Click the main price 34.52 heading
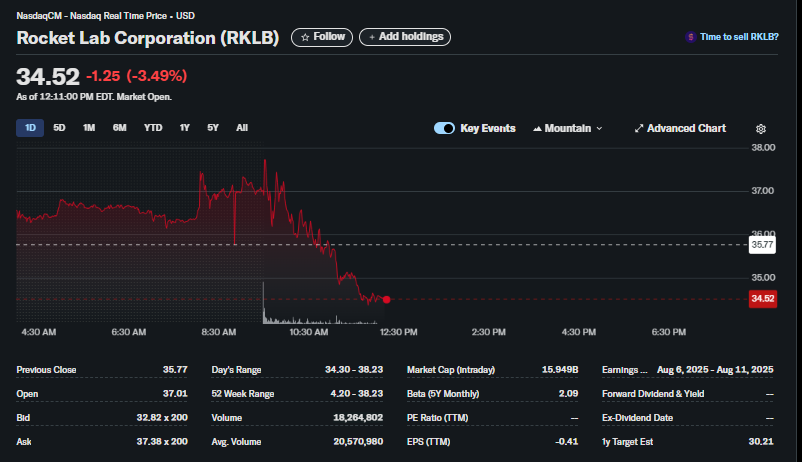Screen dimensions: 802x462 [x=48, y=77]
